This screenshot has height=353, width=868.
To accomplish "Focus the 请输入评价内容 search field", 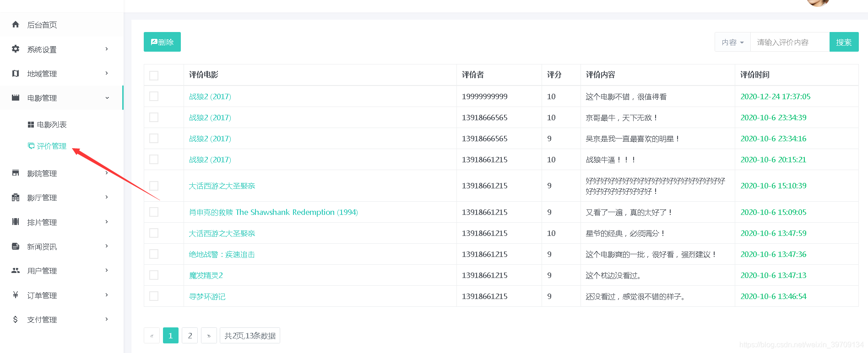I will (790, 42).
